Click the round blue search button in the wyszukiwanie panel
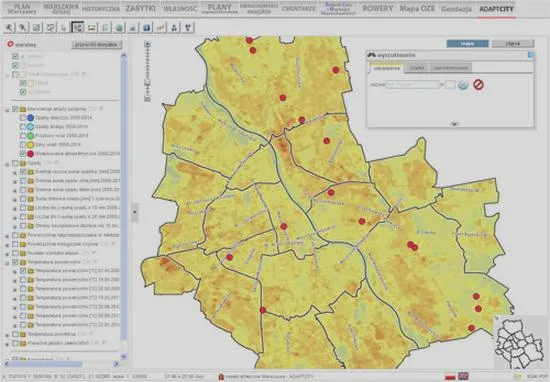 [x=463, y=85]
